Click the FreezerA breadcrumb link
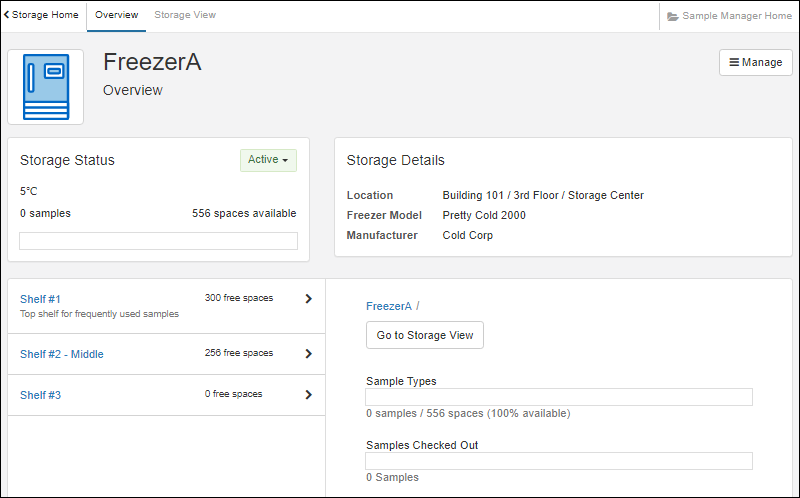 (389, 306)
